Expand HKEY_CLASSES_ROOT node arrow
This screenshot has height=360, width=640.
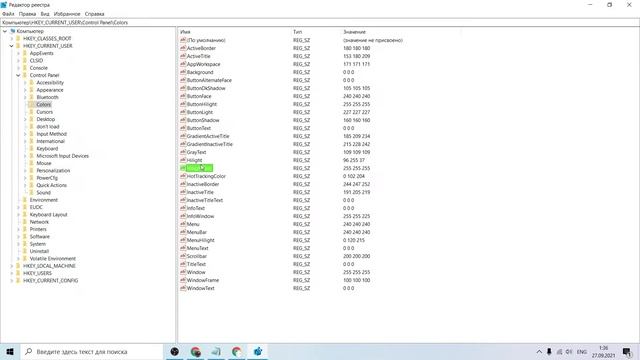[11, 38]
